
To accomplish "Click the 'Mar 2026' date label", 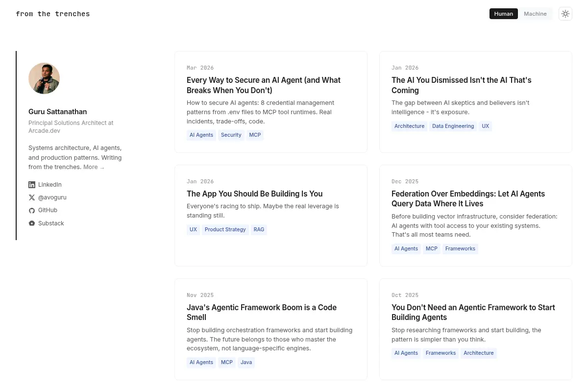I will [x=200, y=68].
